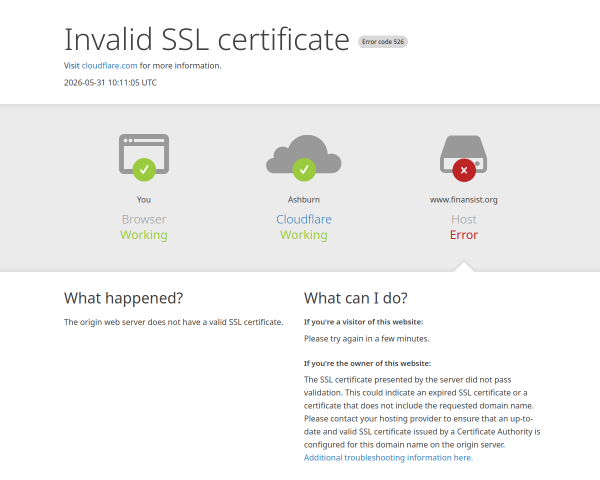The width and height of the screenshot is (600, 480).
Task: Click the Error code 526 badge
Action: coord(383,42)
